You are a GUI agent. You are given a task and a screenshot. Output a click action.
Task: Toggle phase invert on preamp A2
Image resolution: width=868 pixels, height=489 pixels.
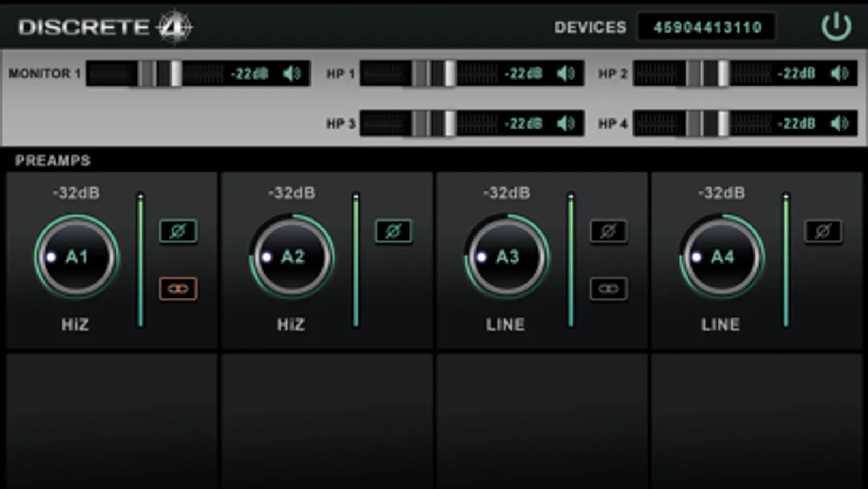click(394, 231)
